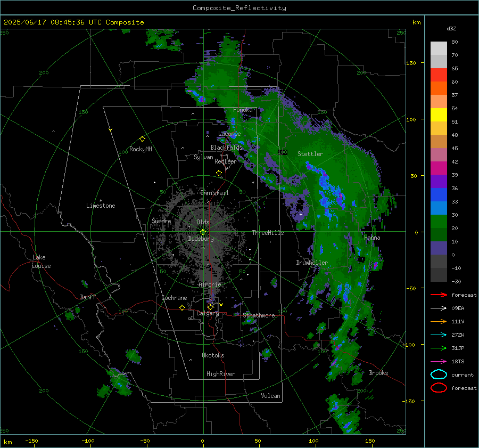
Task: Click the Innisfail label
Action: pos(214,193)
